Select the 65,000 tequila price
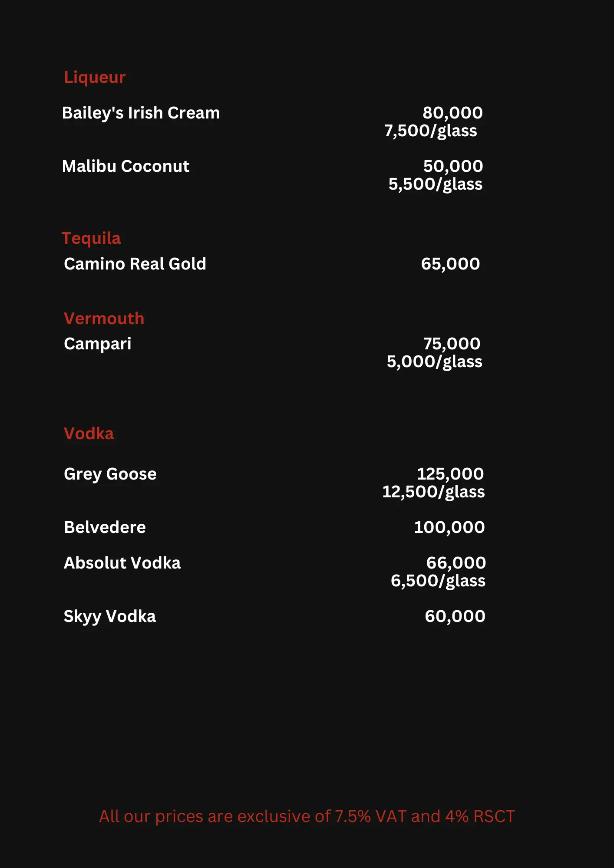614x868 pixels. (x=450, y=264)
